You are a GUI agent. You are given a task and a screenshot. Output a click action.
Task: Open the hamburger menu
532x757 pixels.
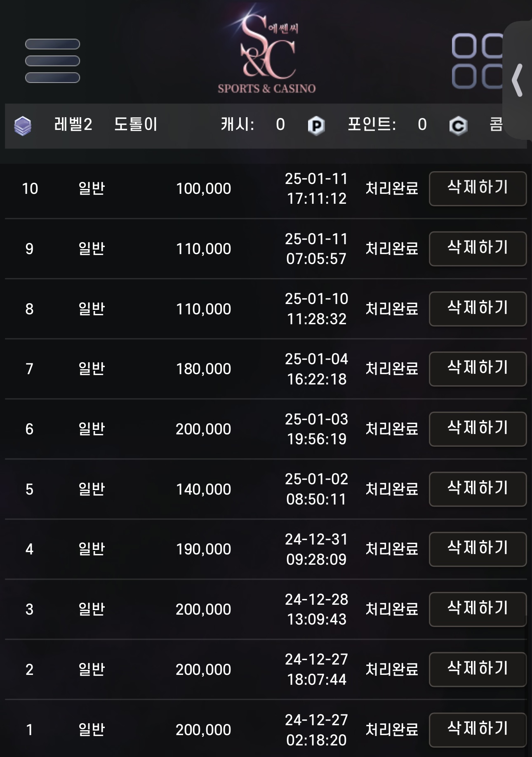(52, 61)
